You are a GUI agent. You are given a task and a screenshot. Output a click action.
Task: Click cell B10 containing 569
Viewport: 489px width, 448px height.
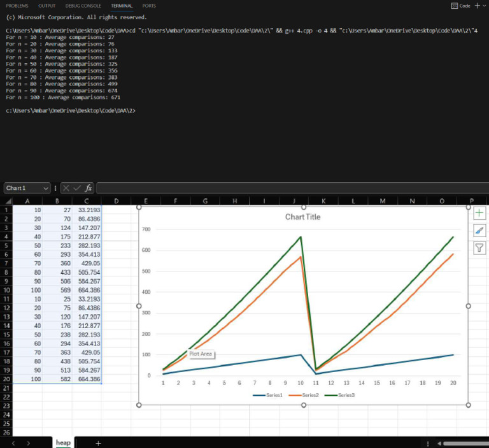[57, 290]
